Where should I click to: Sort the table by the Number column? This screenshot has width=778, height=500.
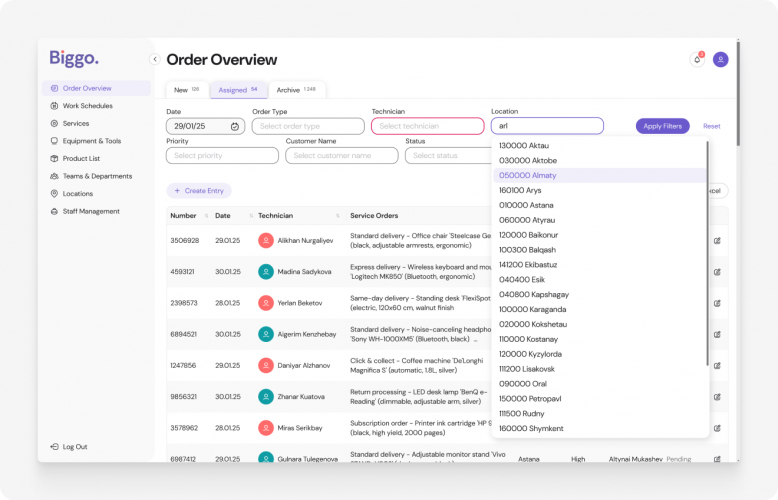click(x=206, y=216)
